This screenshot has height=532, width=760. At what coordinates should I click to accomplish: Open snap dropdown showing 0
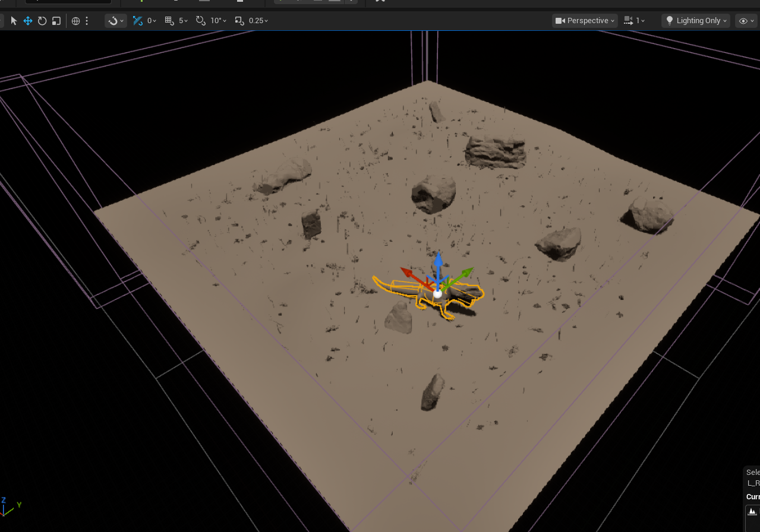click(x=152, y=21)
